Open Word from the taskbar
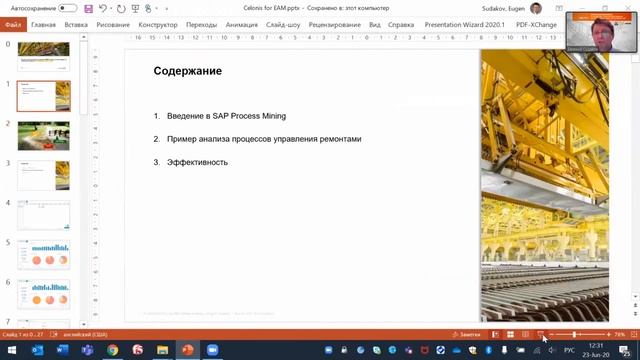The height and width of the screenshot is (360, 640). tap(62, 350)
